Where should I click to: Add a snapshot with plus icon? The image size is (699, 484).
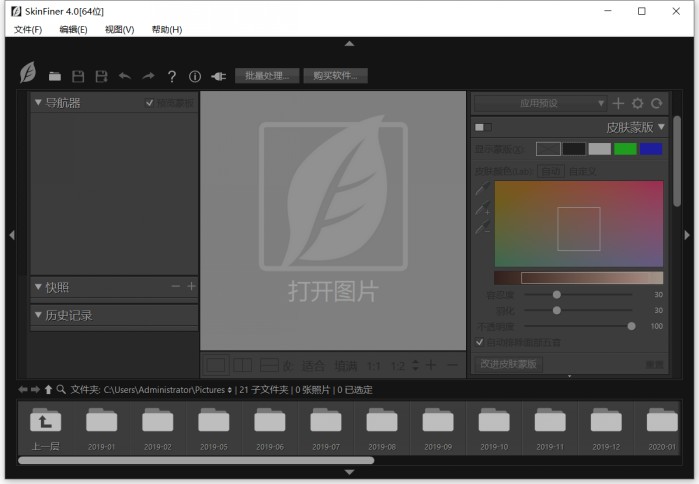[191, 286]
